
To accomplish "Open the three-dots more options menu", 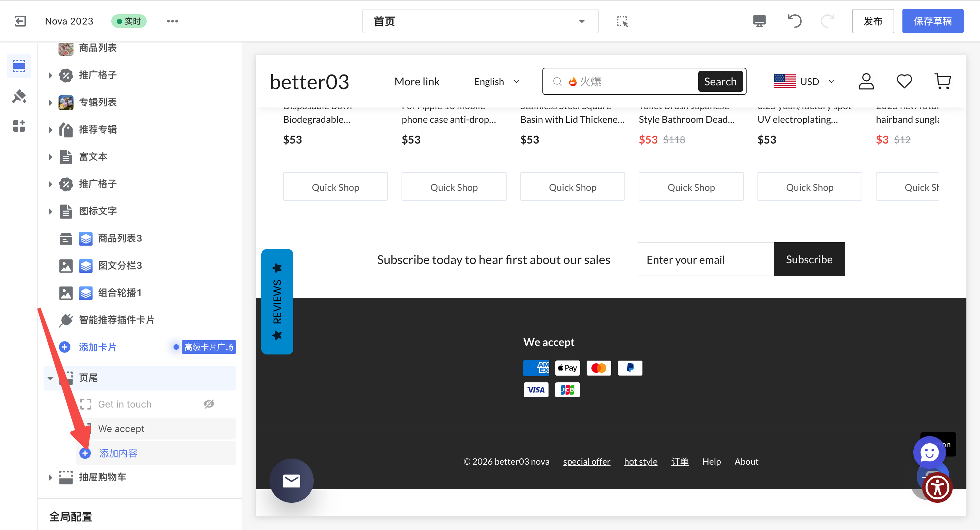I will [172, 21].
